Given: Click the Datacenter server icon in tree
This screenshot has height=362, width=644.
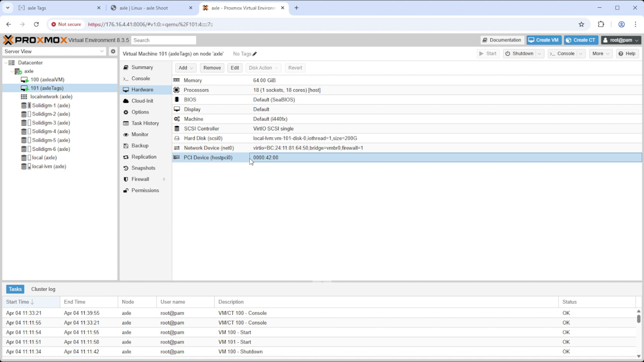Looking at the screenshot, I should [12, 63].
